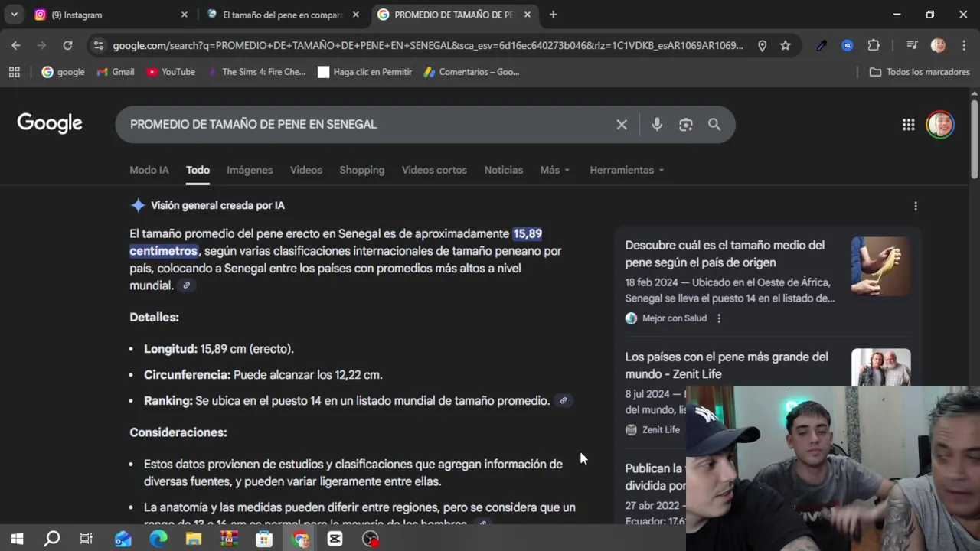Open 'Haga clic en Permitir' bookmark
The image size is (980, 551).
[365, 72]
